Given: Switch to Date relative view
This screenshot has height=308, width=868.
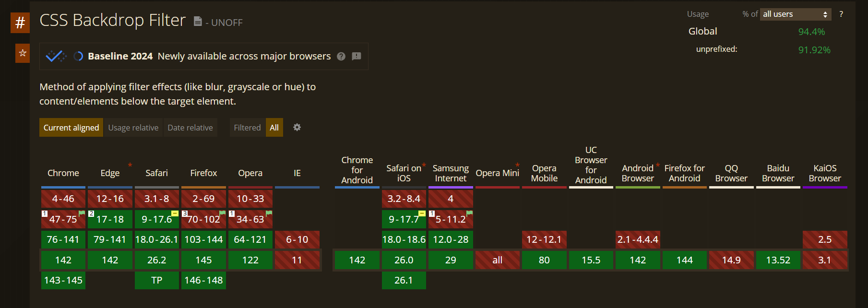Looking at the screenshot, I should (190, 128).
